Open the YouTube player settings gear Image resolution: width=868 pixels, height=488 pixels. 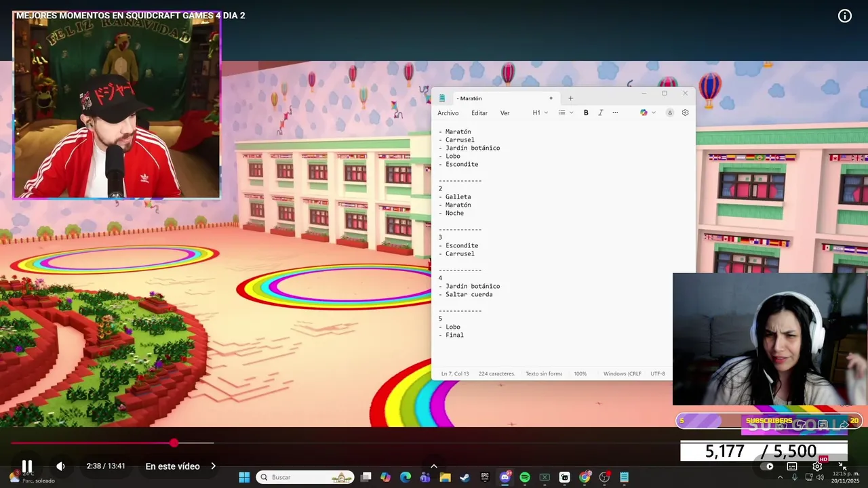pyautogui.click(x=817, y=466)
